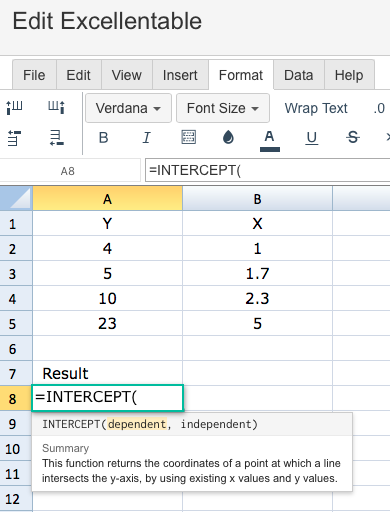Click the insert row below icon

pos(56,138)
